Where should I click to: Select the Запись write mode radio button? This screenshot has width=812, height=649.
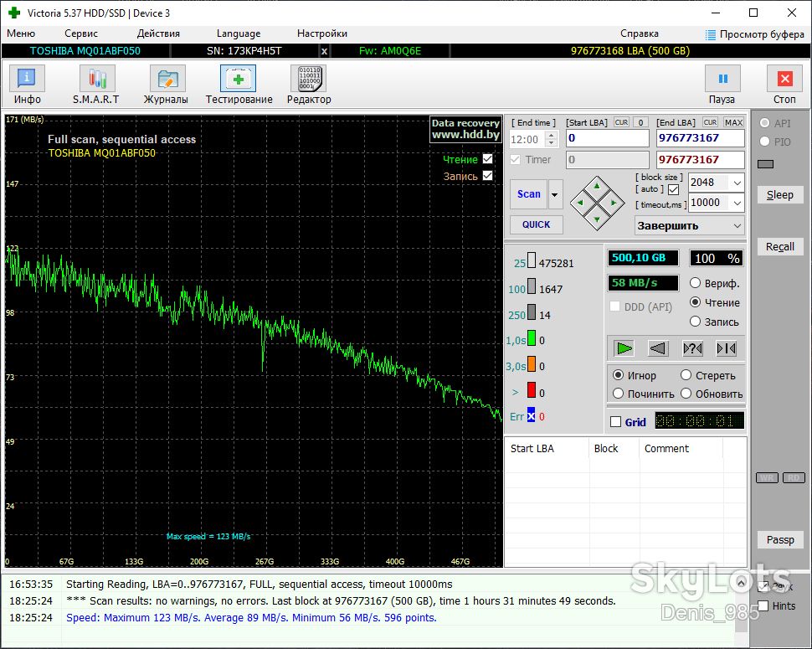695,322
